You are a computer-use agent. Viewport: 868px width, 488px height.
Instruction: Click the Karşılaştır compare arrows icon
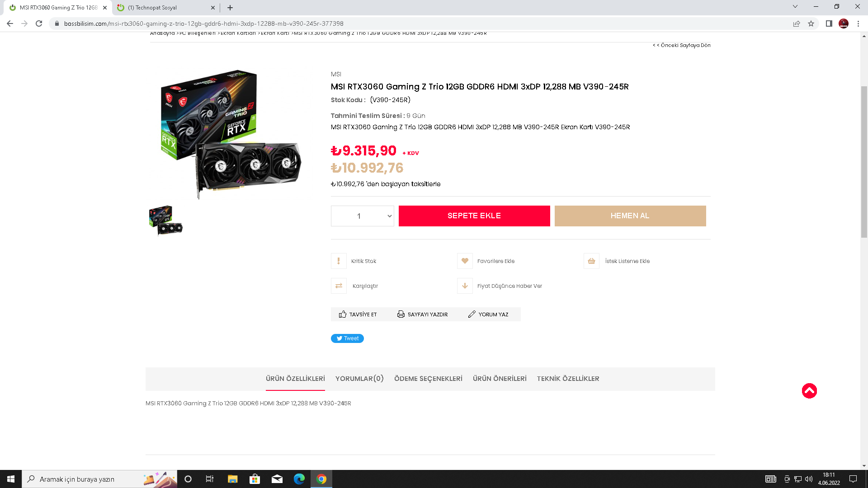[x=339, y=286]
